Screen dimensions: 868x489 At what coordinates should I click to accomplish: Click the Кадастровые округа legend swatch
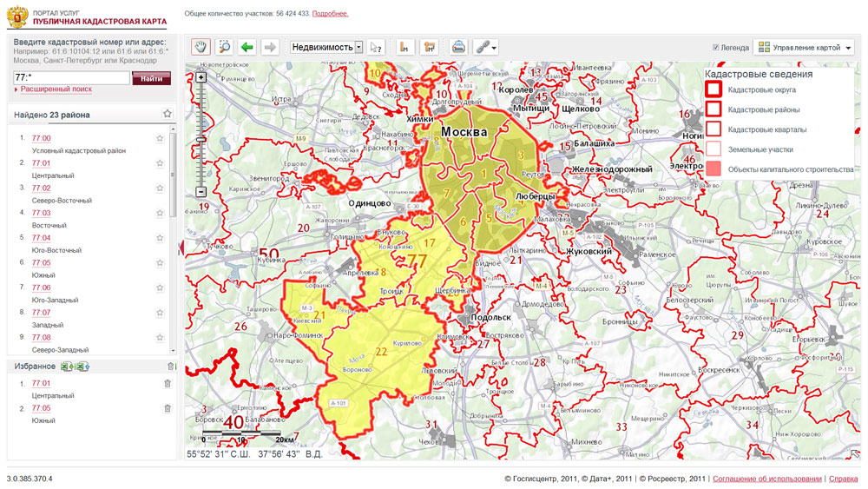tap(713, 89)
